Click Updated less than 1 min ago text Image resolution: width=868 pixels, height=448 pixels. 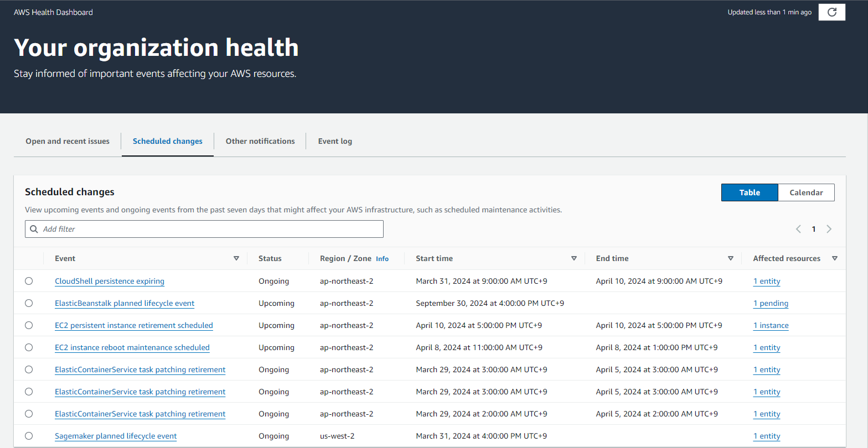769,12
